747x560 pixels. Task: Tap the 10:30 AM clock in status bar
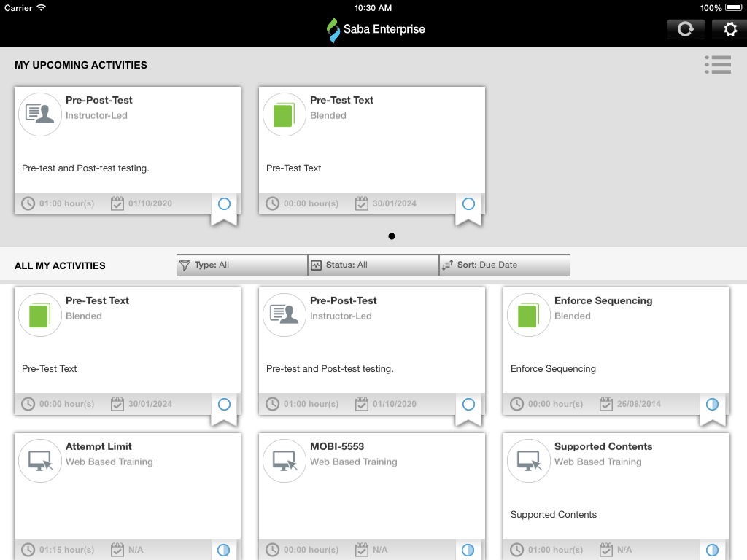[x=373, y=7]
